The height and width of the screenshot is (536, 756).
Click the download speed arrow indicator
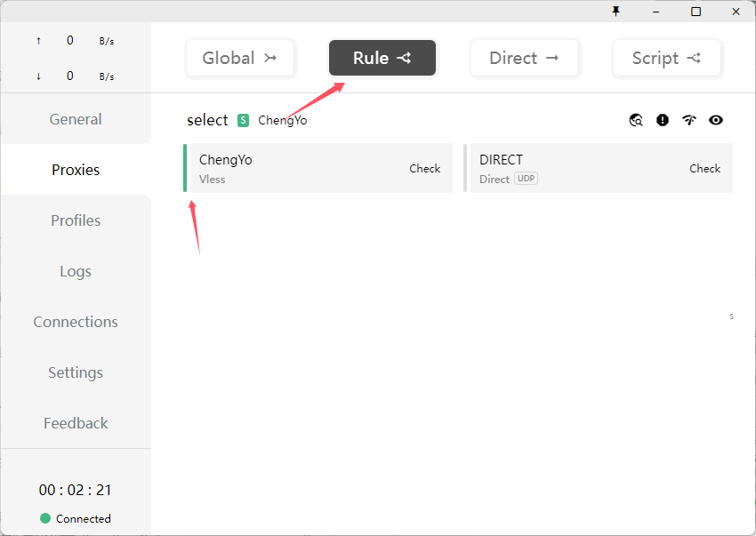pyautogui.click(x=38, y=76)
